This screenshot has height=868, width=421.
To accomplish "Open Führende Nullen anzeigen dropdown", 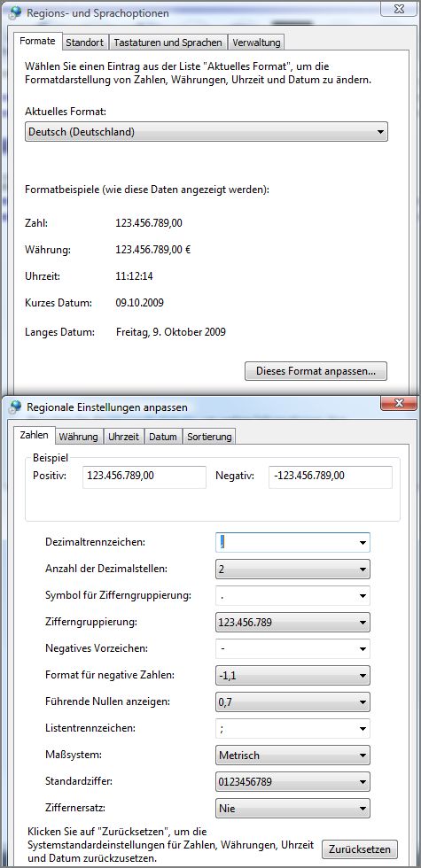I will pos(292,701).
